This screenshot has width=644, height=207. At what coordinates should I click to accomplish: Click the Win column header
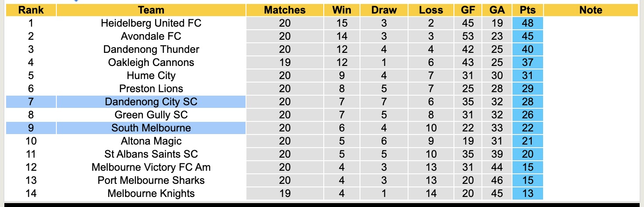point(342,10)
